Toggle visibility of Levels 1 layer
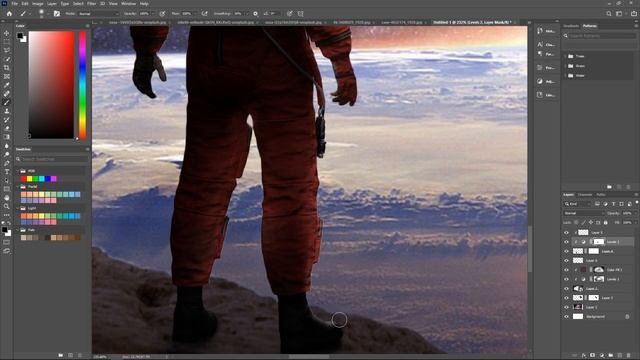Viewport: 640px width, 360px height. coord(566,279)
